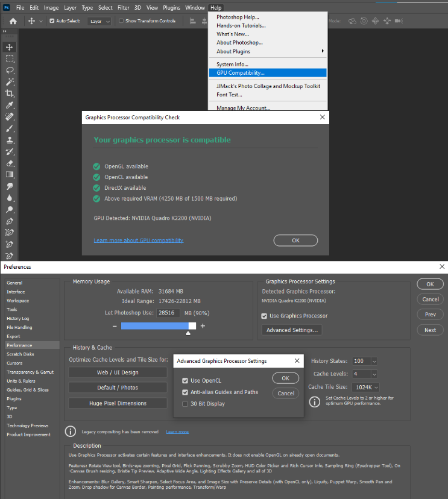Select the Rectangular Marquee tool
Viewport: 448px width, 499px height.
coord(10,58)
